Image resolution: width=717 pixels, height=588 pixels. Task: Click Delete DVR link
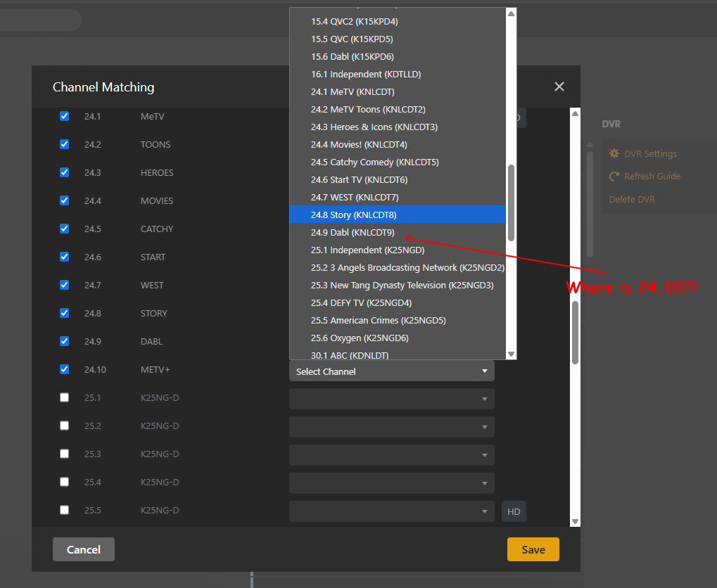pyautogui.click(x=632, y=199)
